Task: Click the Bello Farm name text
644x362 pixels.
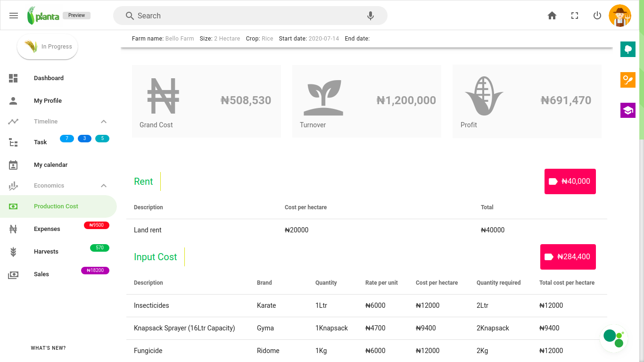Action: (180, 39)
